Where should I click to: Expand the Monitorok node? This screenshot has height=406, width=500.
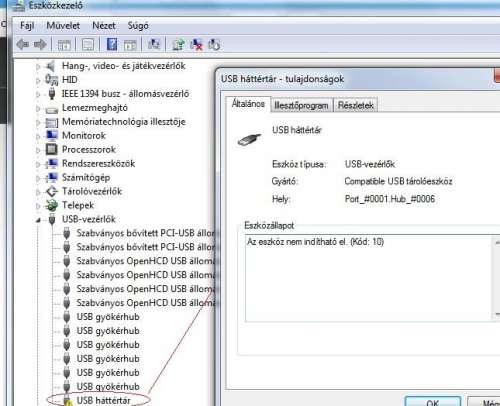[x=38, y=136]
